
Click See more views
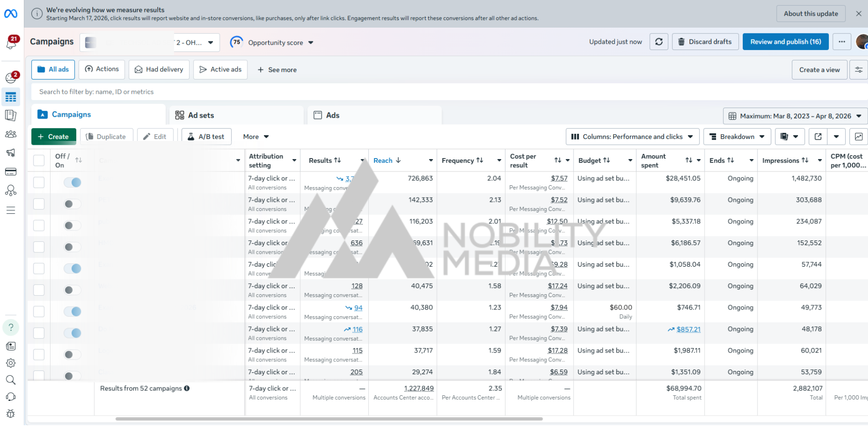277,70
